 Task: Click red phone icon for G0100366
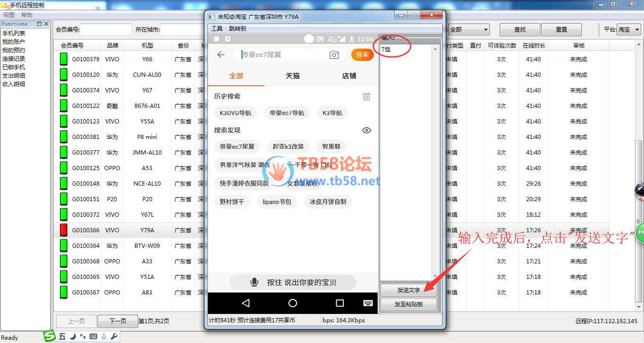(64, 230)
